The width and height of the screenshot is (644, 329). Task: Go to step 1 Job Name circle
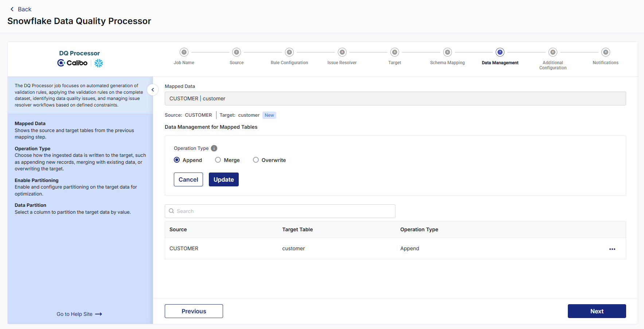coord(184,52)
